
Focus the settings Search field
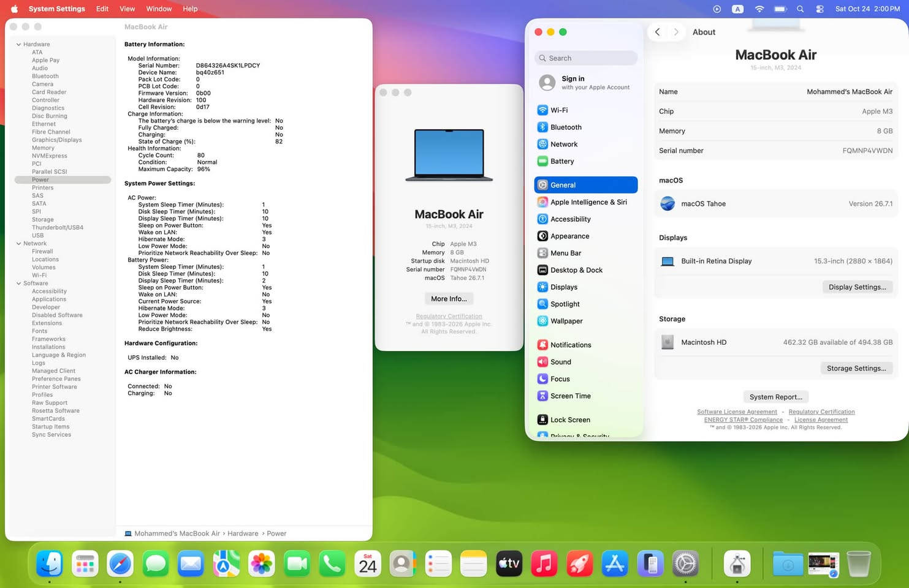click(x=585, y=58)
